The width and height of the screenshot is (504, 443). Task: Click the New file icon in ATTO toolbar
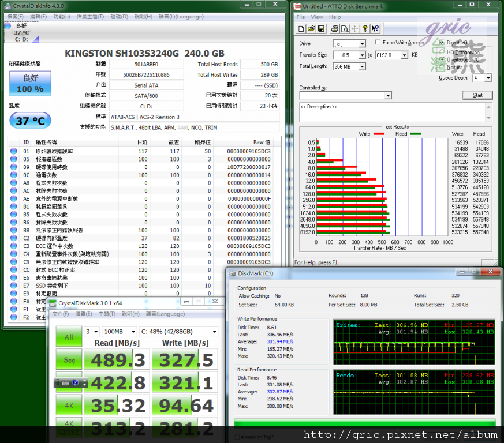(301, 28)
